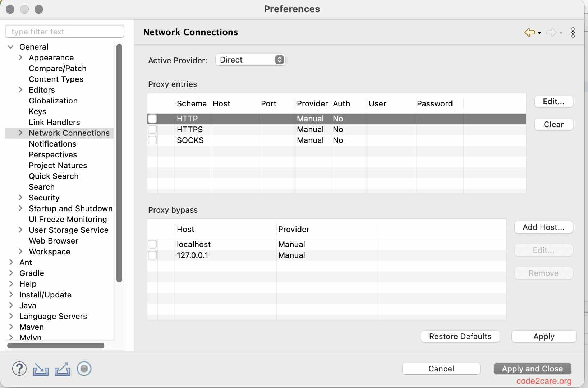Open the Web Browser preferences page

(x=53, y=241)
